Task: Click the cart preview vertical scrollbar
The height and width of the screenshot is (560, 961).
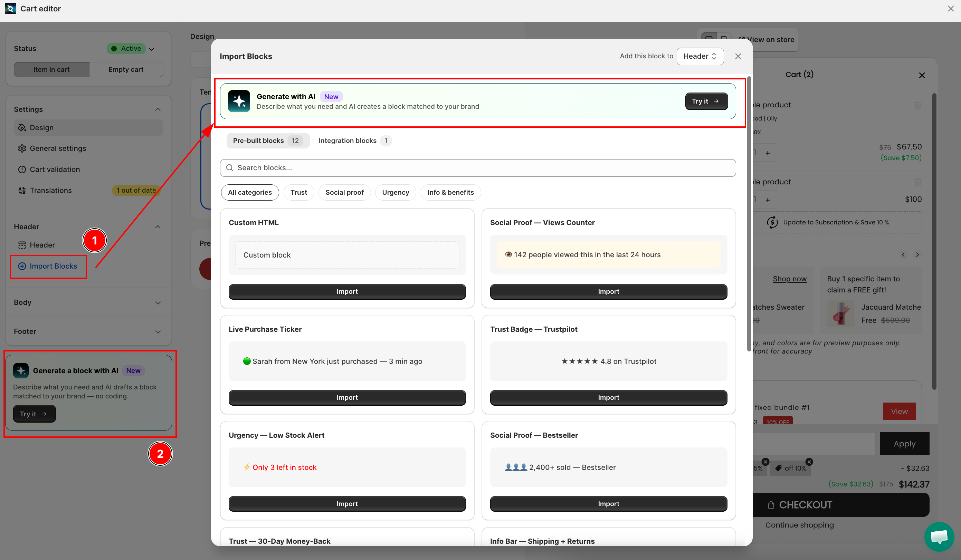Action: 934,241
